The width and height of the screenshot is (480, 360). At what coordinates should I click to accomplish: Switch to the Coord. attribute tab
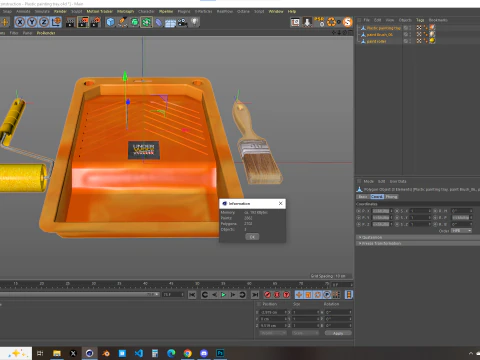377,197
